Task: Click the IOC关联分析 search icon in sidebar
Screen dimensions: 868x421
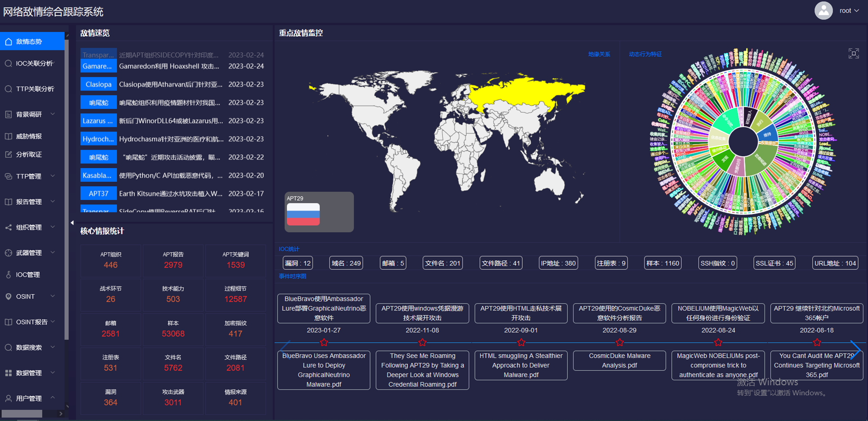Action: click(9, 63)
